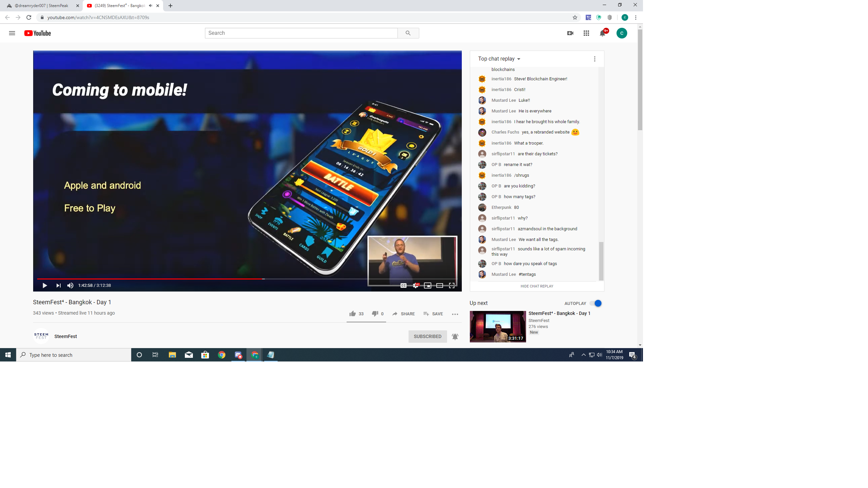Screen dimensions: 868x488
Task: Open the Windows Start menu
Action: pyautogui.click(x=8, y=355)
